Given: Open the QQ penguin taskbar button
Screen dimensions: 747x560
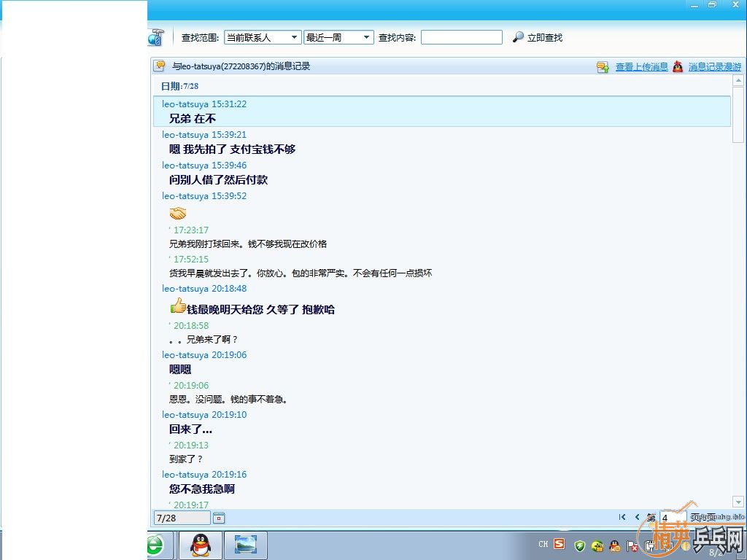Looking at the screenshot, I should [201, 545].
